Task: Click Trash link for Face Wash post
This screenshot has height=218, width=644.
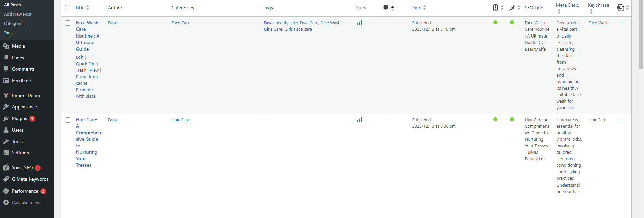Action: pos(81,70)
